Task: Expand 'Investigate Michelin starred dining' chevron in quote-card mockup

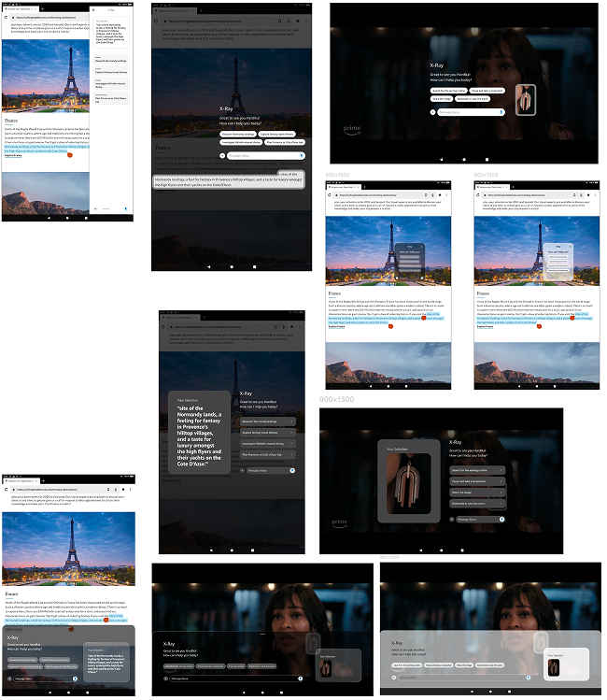Action: pyautogui.click(x=291, y=444)
